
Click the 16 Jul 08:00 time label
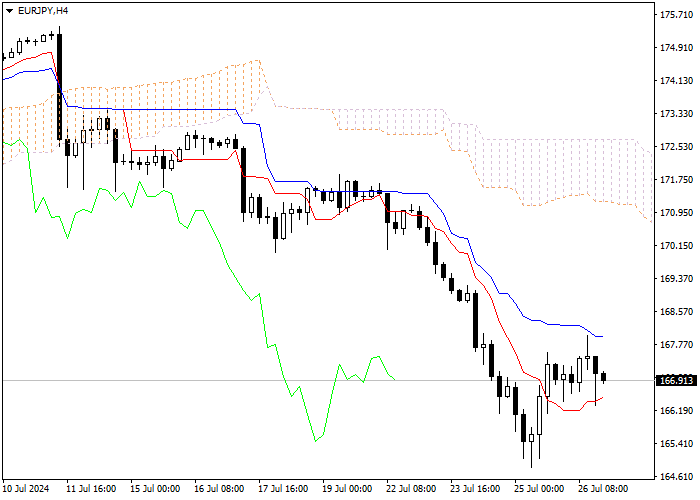pos(219,489)
